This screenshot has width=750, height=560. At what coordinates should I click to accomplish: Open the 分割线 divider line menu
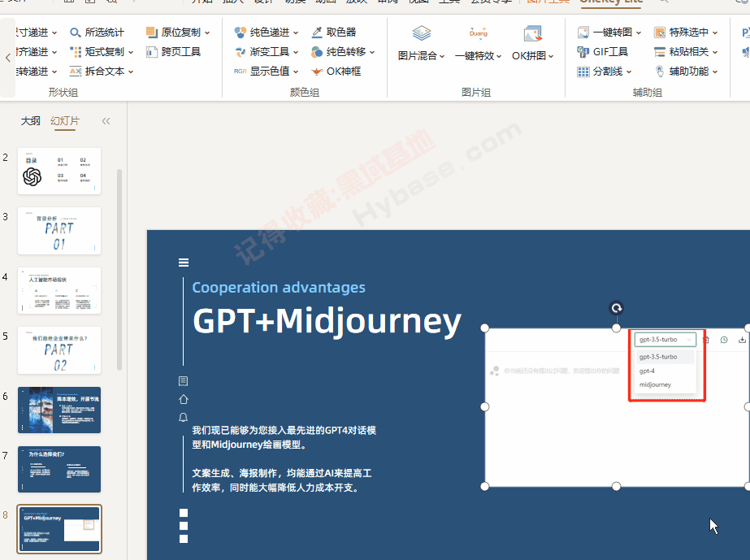pyautogui.click(x=604, y=72)
